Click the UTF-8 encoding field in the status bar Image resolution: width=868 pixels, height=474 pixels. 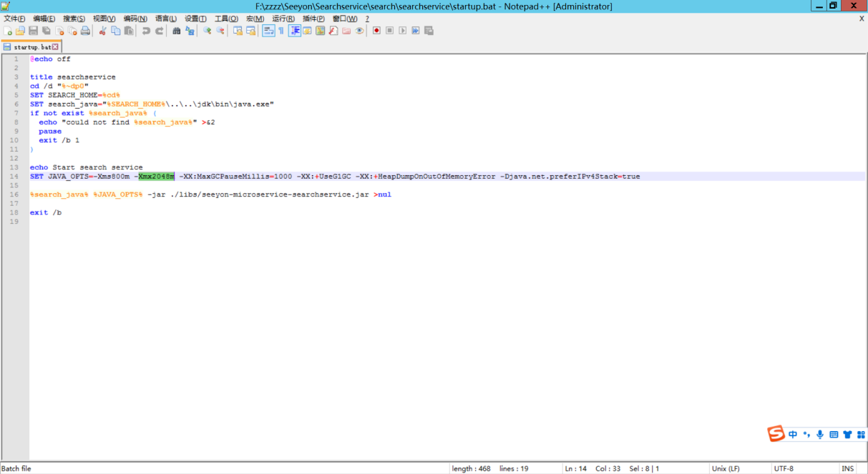[x=784, y=468]
